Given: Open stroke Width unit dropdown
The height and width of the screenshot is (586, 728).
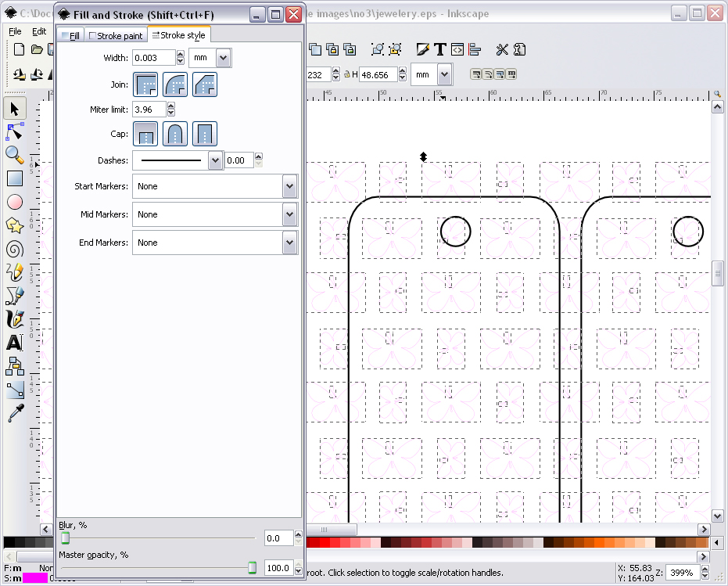Looking at the screenshot, I should pyautogui.click(x=224, y=58).
